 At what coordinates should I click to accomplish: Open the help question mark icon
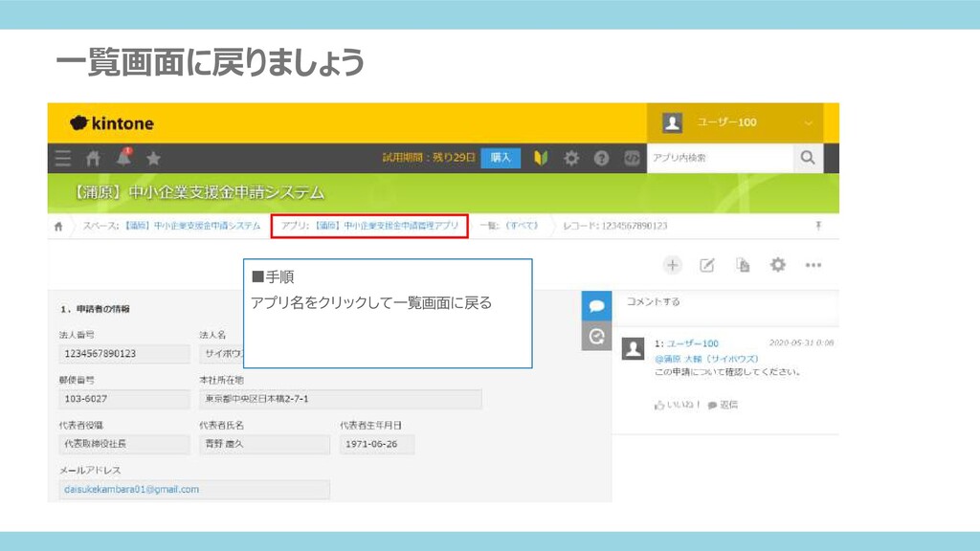point(601,158)
